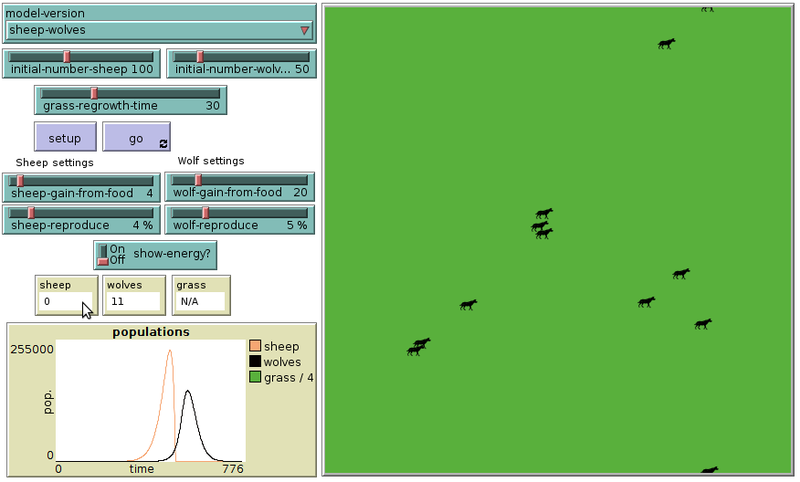Adjust the initial-number-sheep slider

pos(81,63)
